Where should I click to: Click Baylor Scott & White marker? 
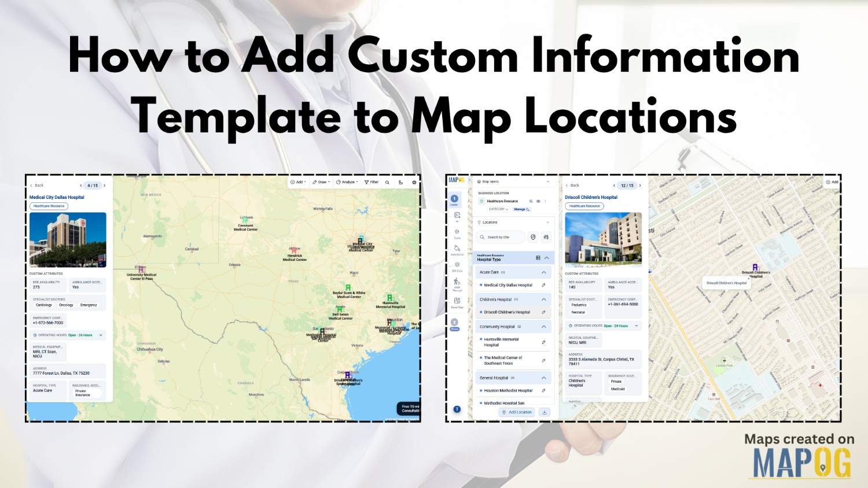348,287
